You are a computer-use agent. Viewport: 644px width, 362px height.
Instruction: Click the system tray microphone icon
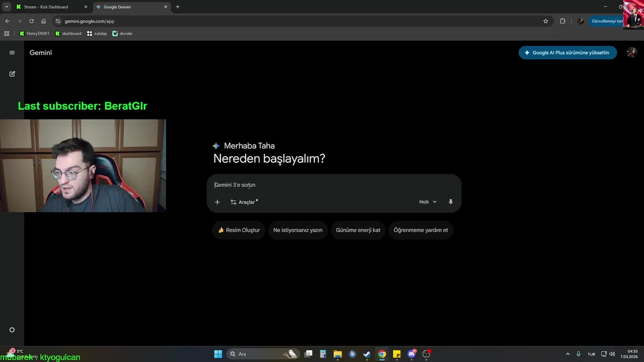click(579, 354)
